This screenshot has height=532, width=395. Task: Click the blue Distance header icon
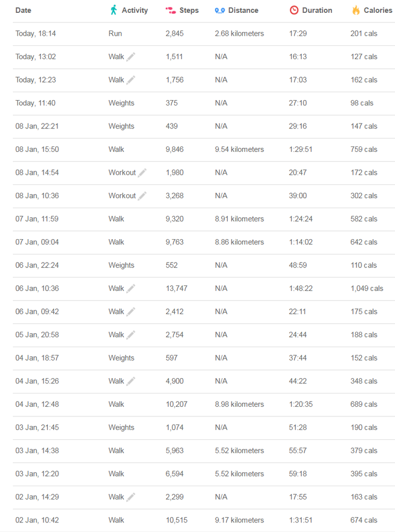tap(220, 11)
